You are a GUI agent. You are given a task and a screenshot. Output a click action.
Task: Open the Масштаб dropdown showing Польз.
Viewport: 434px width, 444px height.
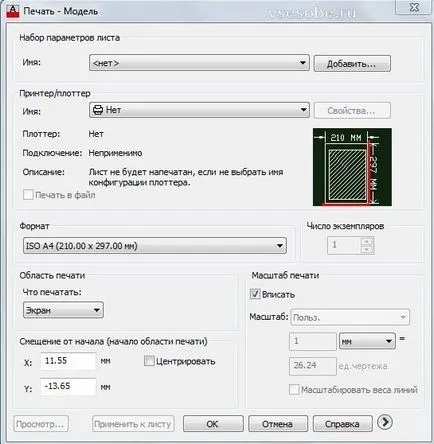coord(350,317)
